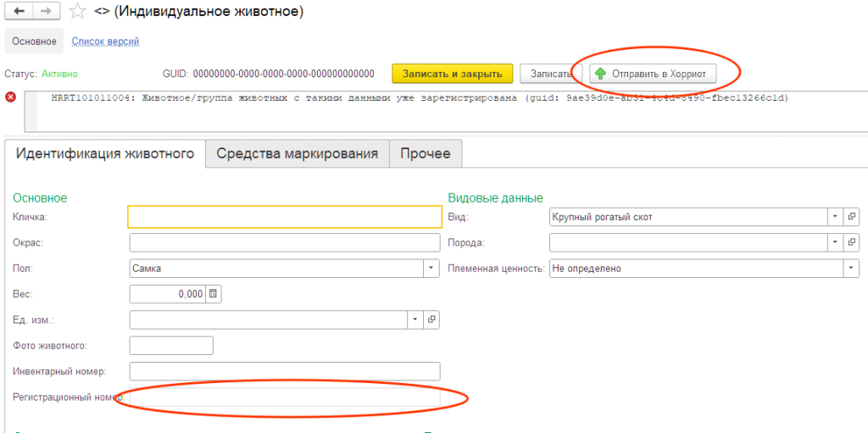Switch to Средства маркирования tab
The image size is (868, 433).
point(297,153)
